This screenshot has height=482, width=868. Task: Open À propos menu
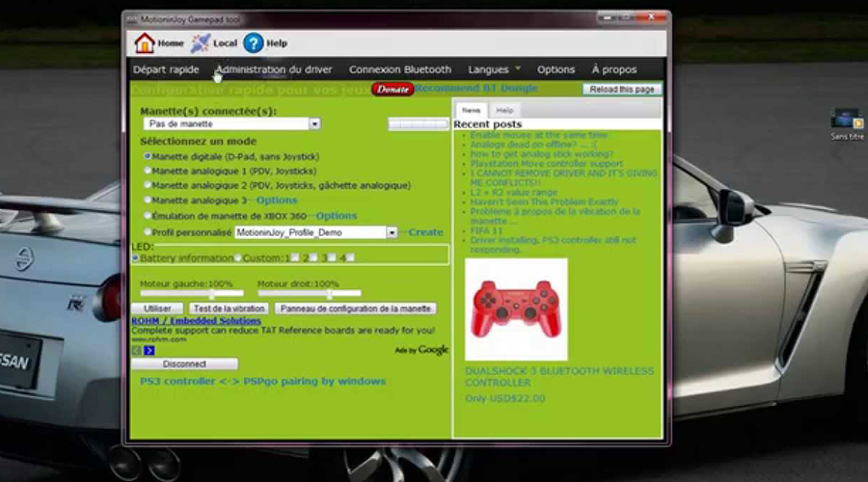tap(614, 69)
